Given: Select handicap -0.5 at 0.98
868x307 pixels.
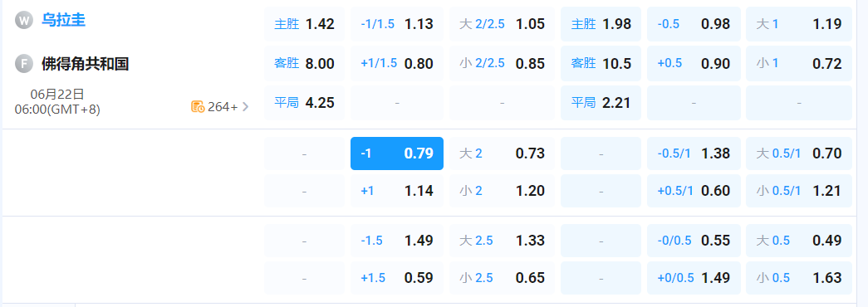Looking at the screenshot, I should (x=694, y=24).
